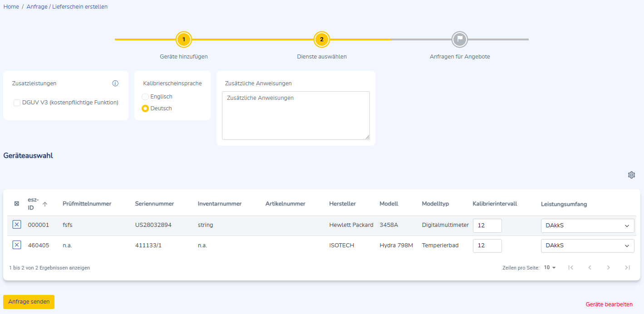This screenshot has height=314, width=644.
Task: Go to the next results page
Action: click(609, 268)
